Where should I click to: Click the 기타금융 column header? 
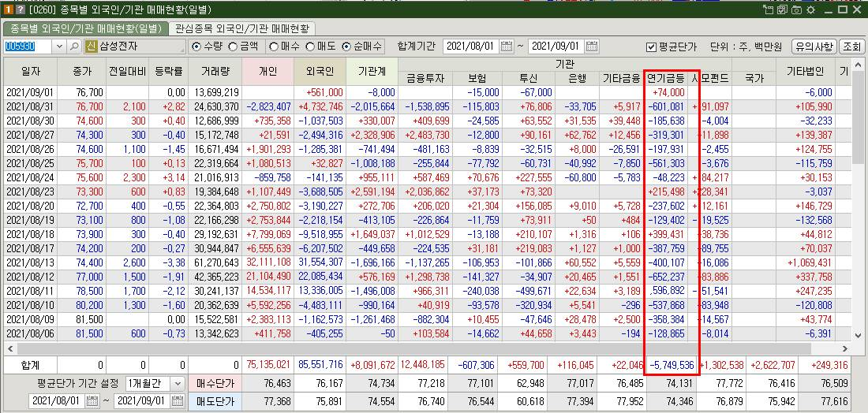coord(621,78)
